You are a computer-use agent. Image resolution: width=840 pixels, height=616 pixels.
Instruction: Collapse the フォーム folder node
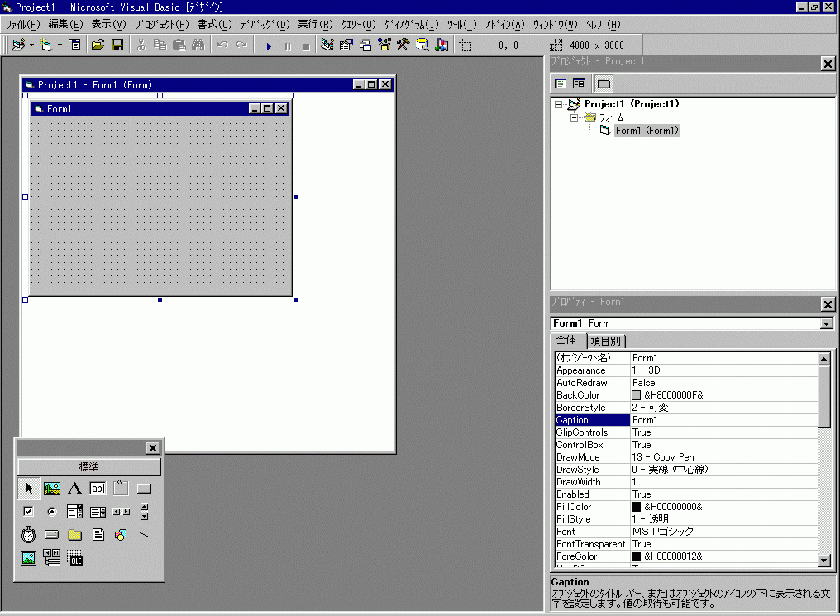coord(575,117)
